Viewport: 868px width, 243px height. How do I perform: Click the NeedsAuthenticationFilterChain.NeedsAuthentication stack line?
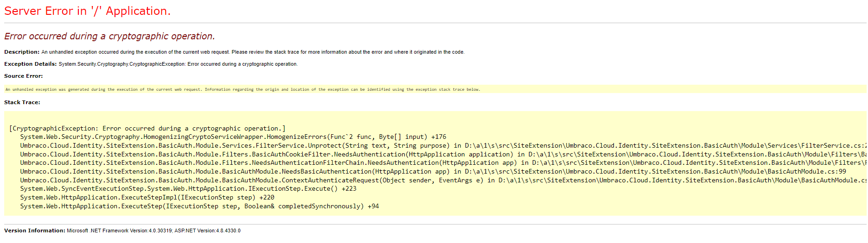pyautogui.click(x=443, y=163)
